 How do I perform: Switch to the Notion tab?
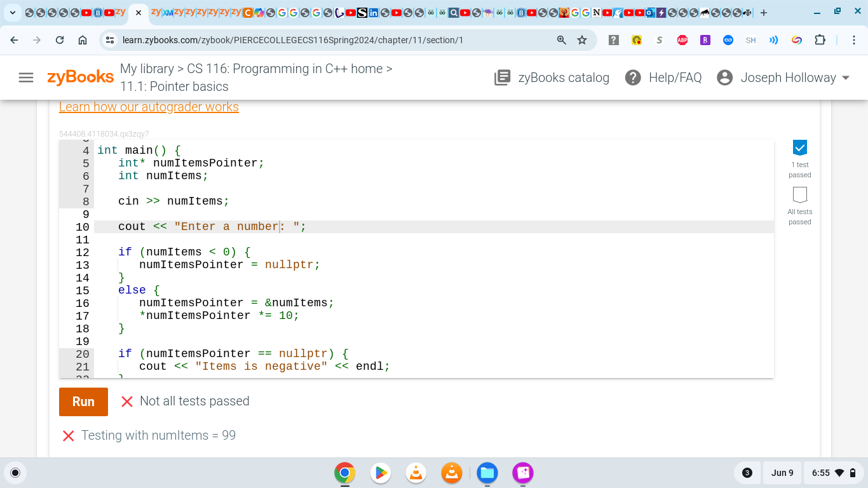pyautogui.click(x=596, y=13)
